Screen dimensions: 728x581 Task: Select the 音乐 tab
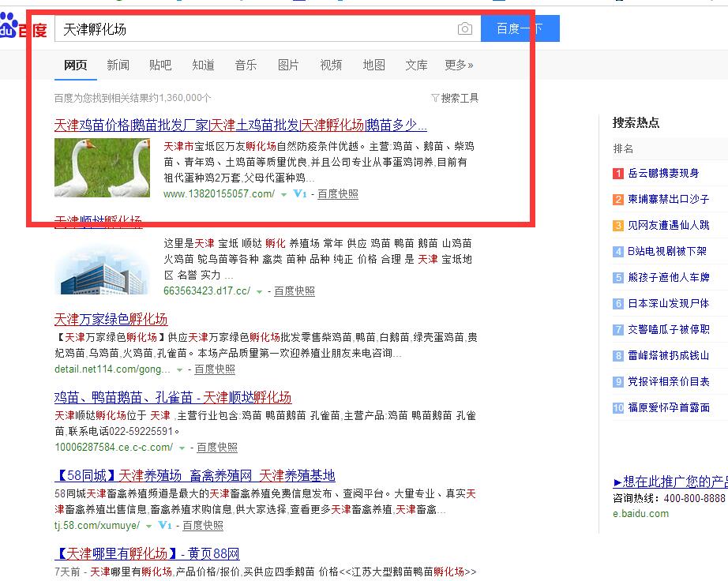(246, 65)
